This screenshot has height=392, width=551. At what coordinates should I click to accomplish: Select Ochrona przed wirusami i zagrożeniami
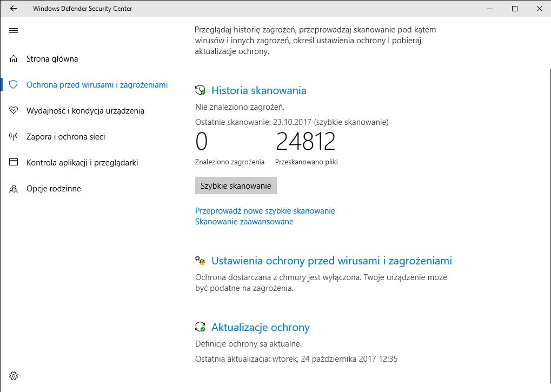pyautogui.click(x=97, y=85)
